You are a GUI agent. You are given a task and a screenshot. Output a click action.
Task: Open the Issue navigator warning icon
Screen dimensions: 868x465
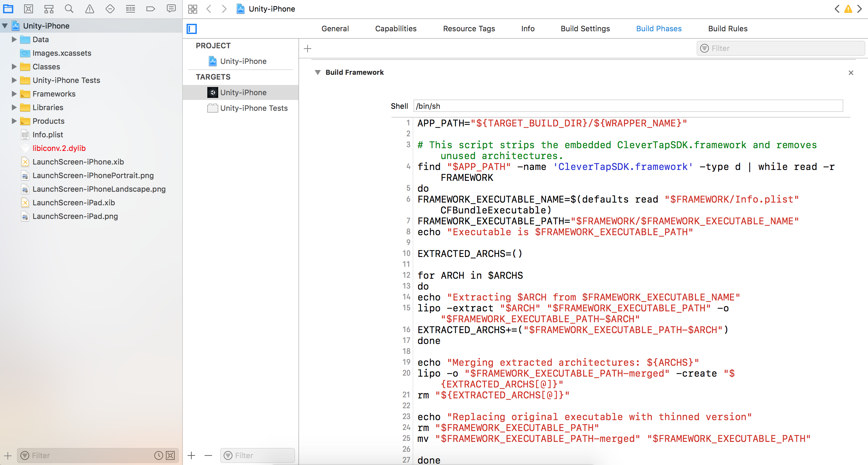[90, 9]
